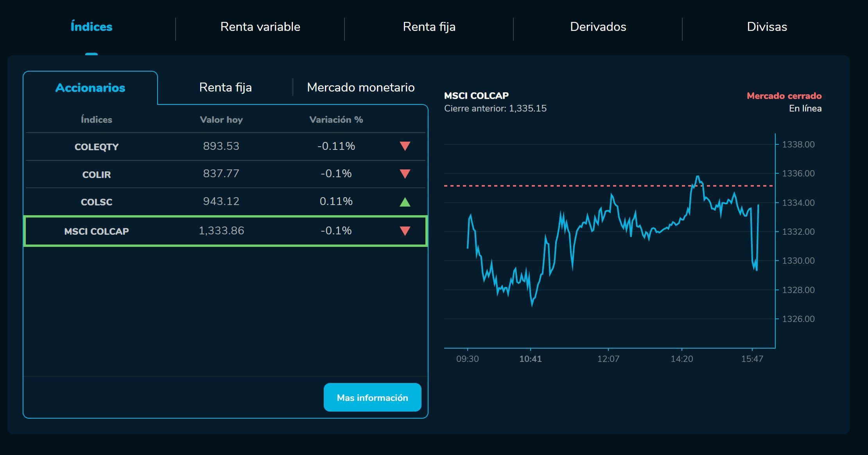Switch to the Renta variable tab
This screenshot has height=455, width=868.
tap(260, 27)
